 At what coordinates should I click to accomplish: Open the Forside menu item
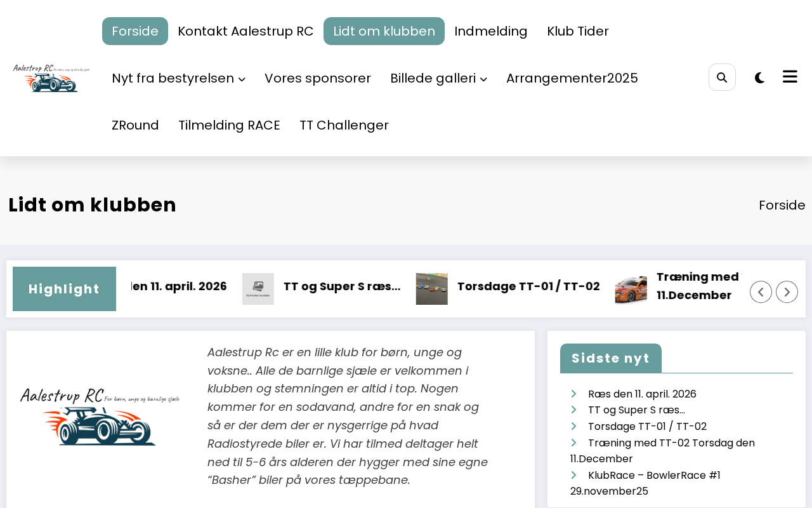pyautogui.click(x=135, y=31)
